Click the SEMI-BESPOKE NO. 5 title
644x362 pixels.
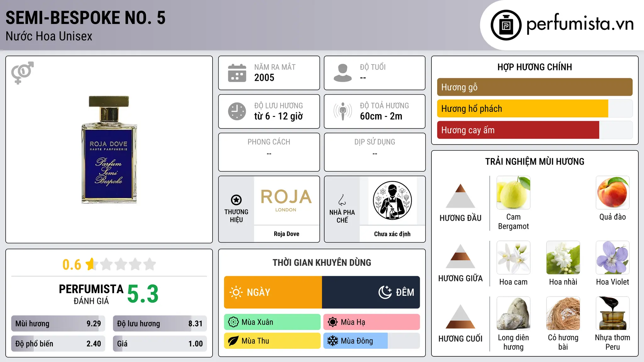pos(86,18)
